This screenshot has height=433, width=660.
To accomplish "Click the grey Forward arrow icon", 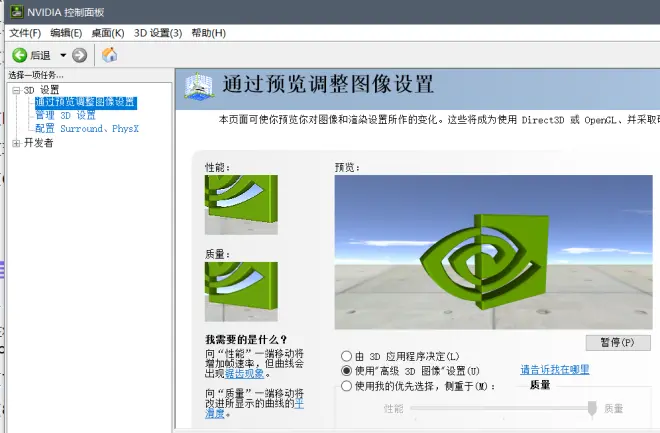I will pos(79,55).
